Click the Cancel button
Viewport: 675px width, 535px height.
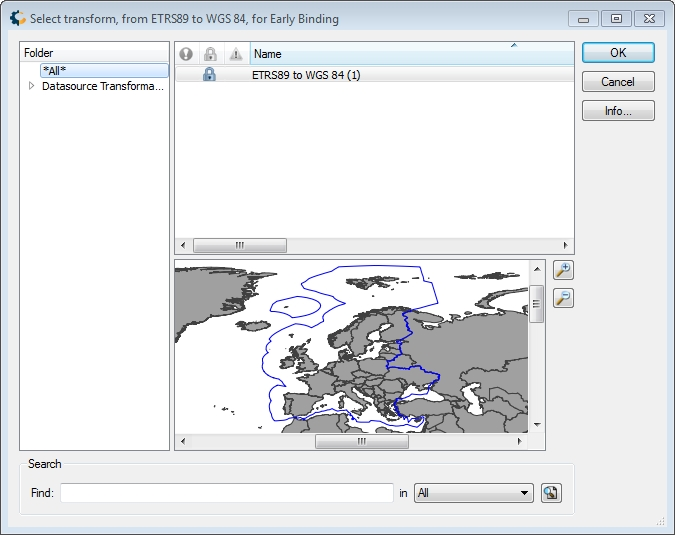click(618, 82)
